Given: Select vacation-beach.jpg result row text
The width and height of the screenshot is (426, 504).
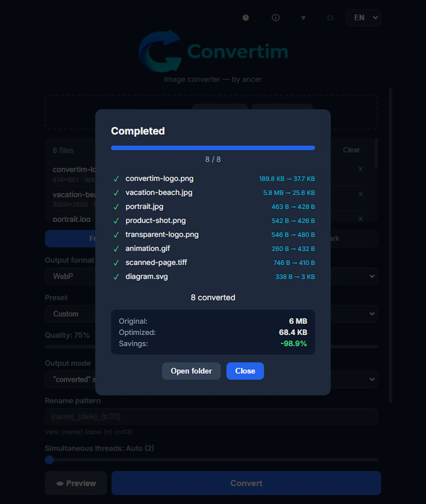Looking at the screenshot, I should click(159, 193).
